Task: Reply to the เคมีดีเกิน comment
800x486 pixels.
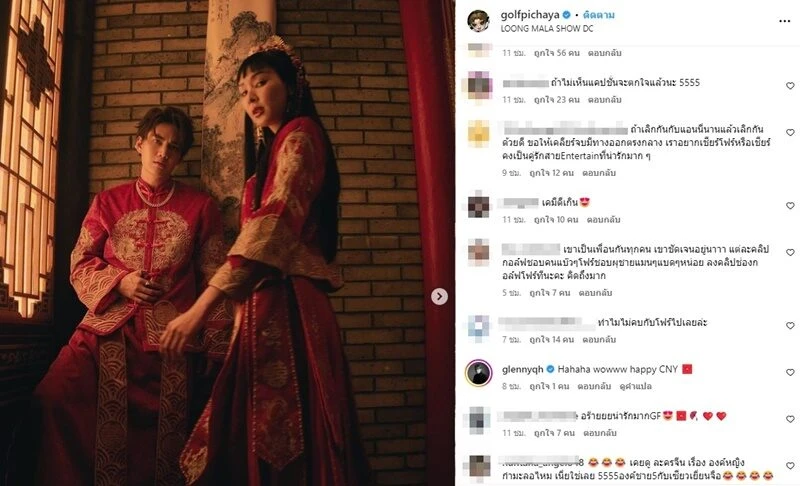Action: (603, 219)
